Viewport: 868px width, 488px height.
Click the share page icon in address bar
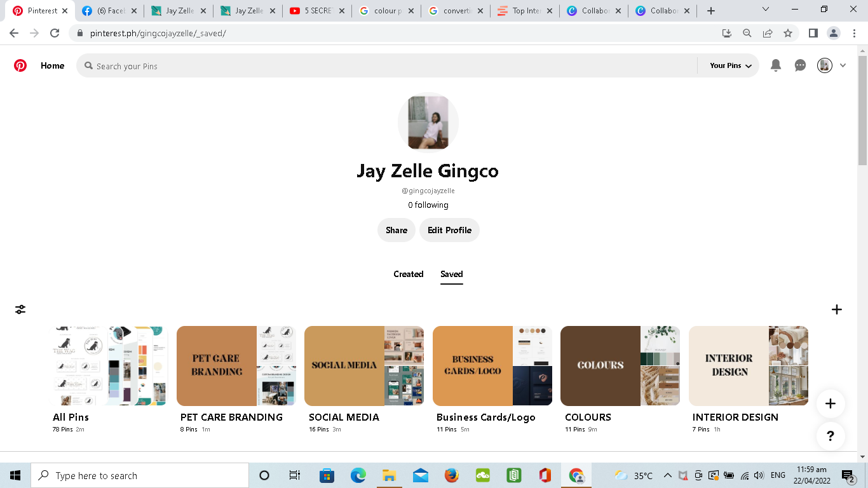pyautogui.click(x=768, y=33)
